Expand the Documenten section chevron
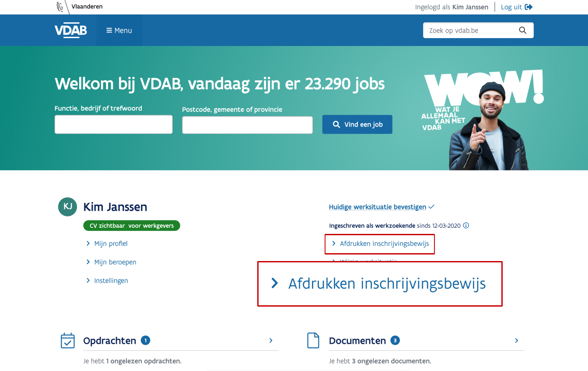Image resolution: width=588 pixels, height=371 pixels. 516,340
